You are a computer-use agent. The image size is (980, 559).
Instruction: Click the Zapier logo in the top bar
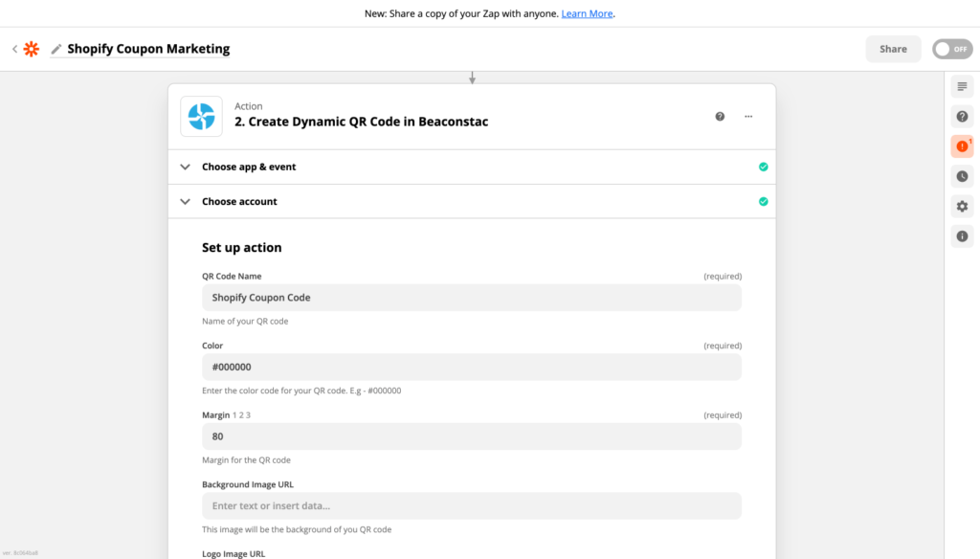pos(32,48)
